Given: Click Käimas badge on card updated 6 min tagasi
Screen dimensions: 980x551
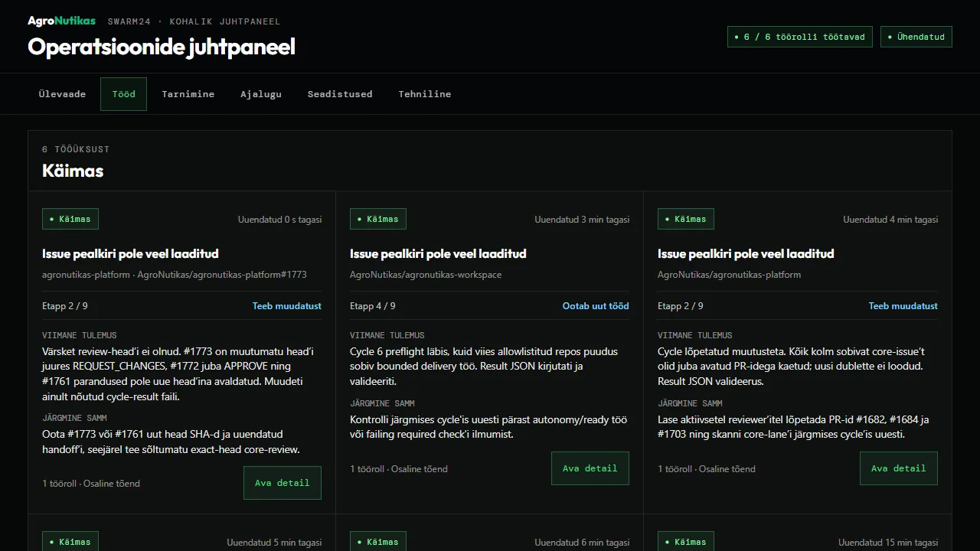Looking at the screenshot, I should [x=378, y=541].
